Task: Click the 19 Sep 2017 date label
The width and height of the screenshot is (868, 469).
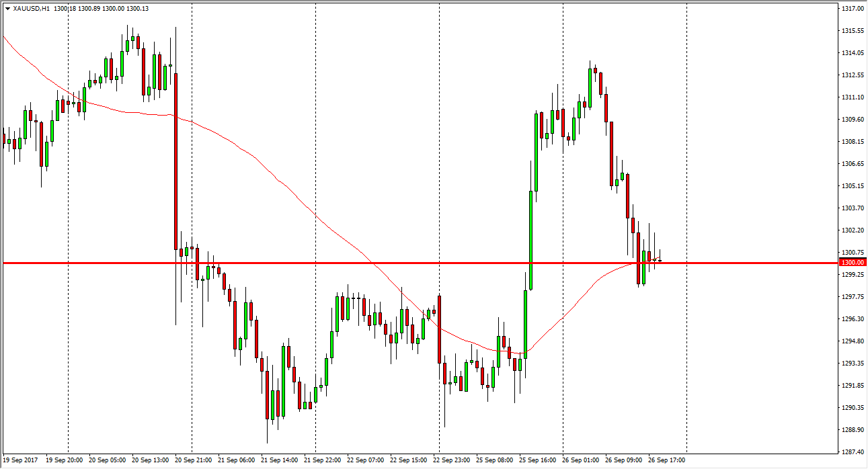Action: (22, 460)
